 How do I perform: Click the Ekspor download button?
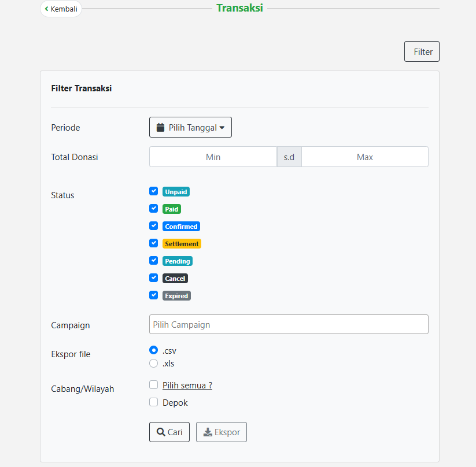coord(221,432)
